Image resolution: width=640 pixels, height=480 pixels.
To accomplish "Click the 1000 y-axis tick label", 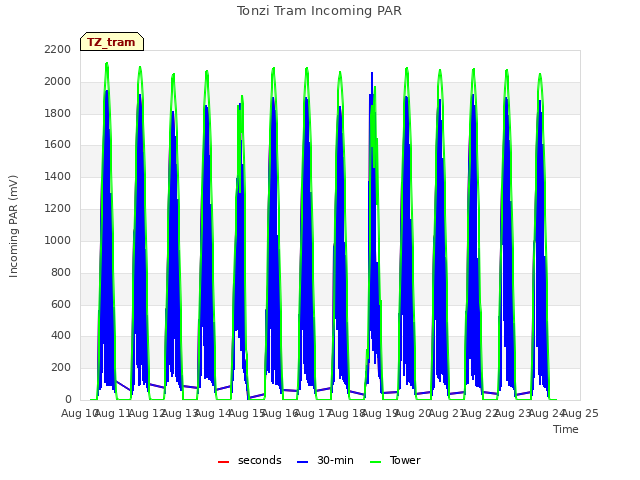I will pyautogui.click(x=58, y=240).
